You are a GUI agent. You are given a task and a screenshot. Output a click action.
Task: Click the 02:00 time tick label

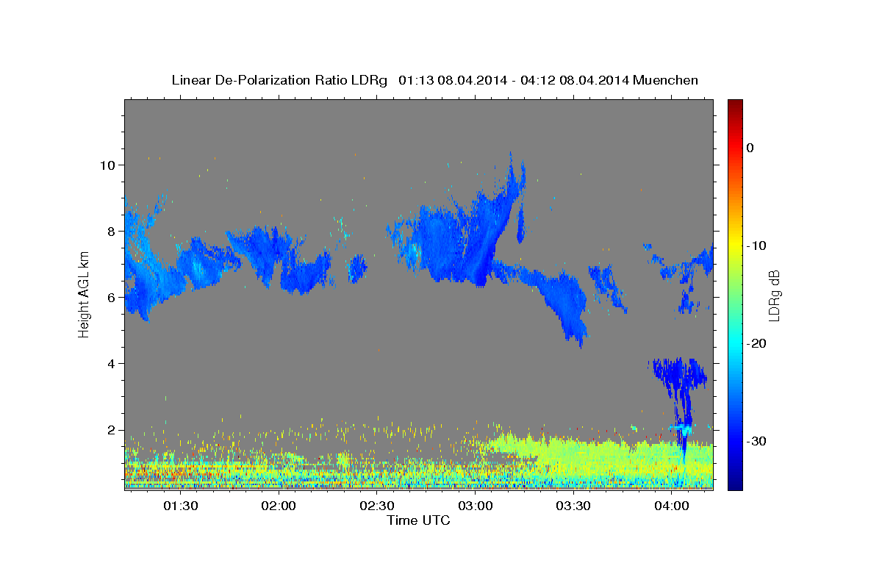click(279, 506)
